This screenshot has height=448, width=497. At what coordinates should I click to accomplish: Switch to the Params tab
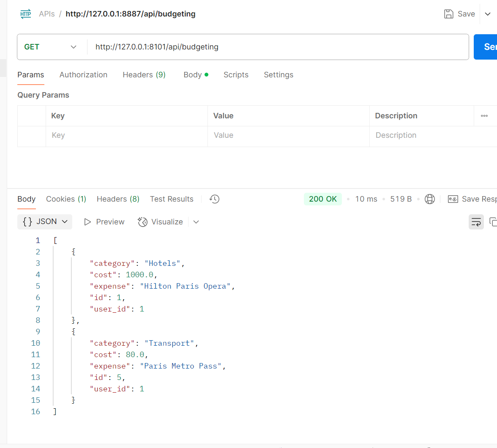point(31,75)
